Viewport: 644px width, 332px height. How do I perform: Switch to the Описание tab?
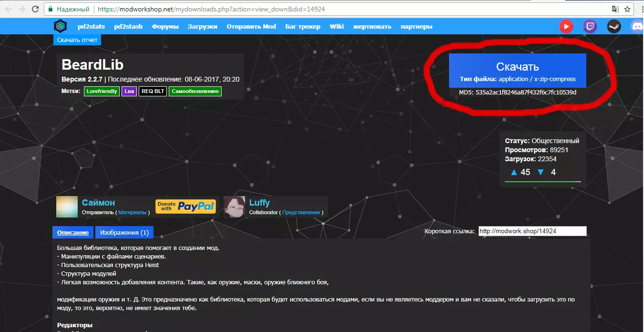[x=73, y=232]
